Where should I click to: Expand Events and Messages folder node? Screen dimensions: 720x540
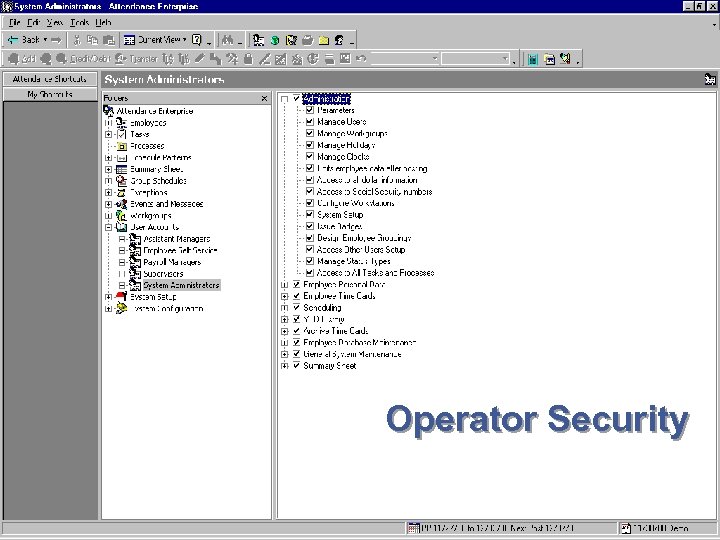[x=108, y=204]
